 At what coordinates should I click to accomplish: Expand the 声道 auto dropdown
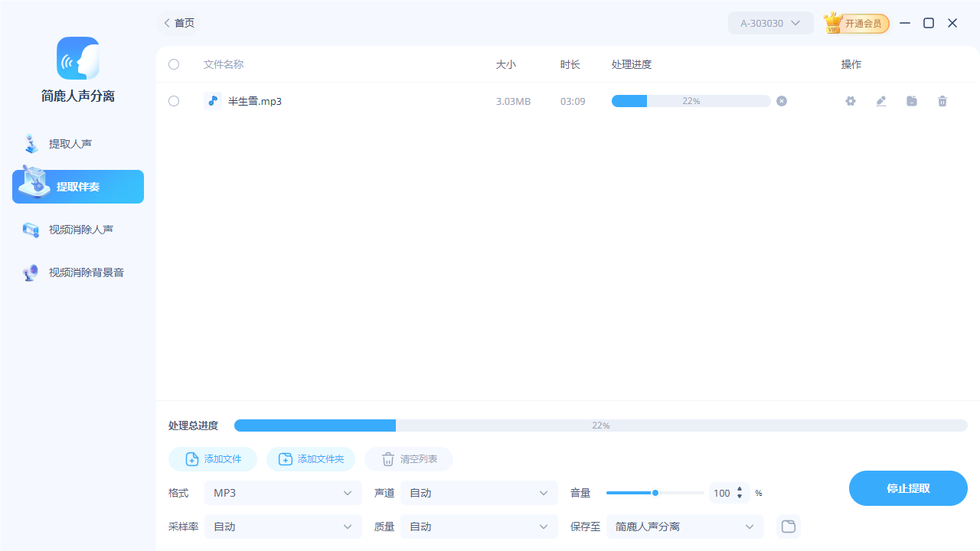tap(479, 493)
